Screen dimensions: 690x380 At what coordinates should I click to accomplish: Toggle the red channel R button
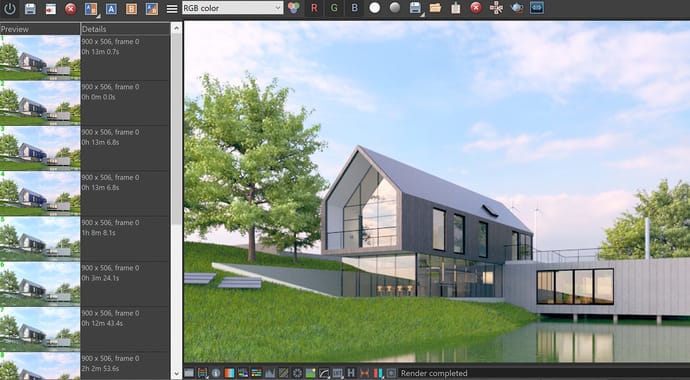tap(314, 8)
